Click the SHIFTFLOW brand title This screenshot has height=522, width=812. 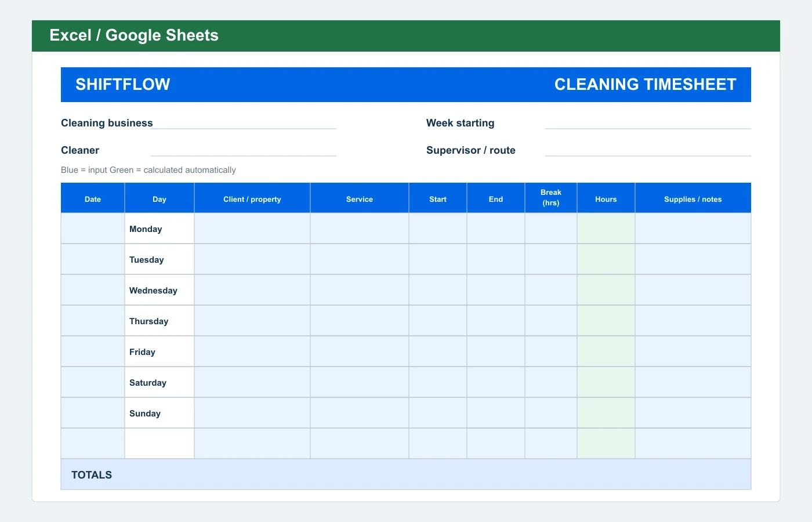[123, 85]
